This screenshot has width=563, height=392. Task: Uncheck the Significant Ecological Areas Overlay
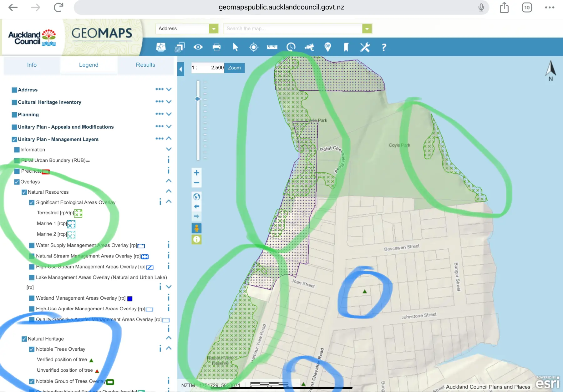tap(31, 202)
